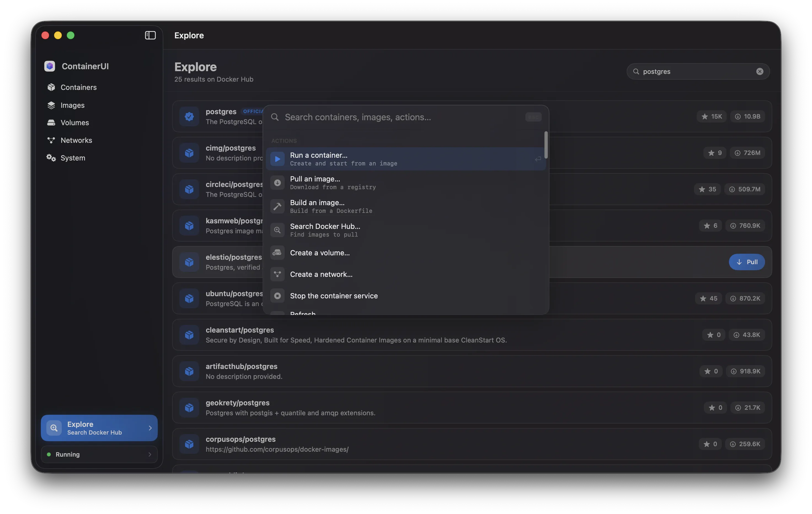Click the artifacthub/postgres package icon

189,371
